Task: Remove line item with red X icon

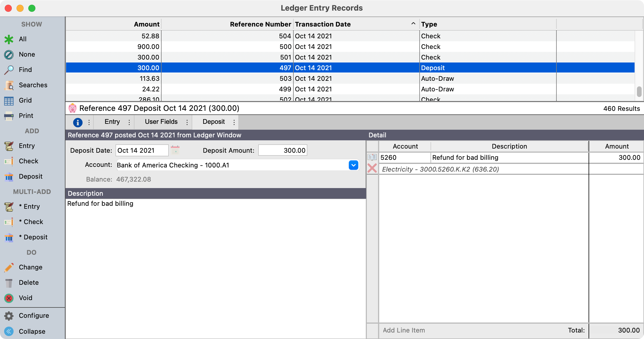Action: pos(372,168)
